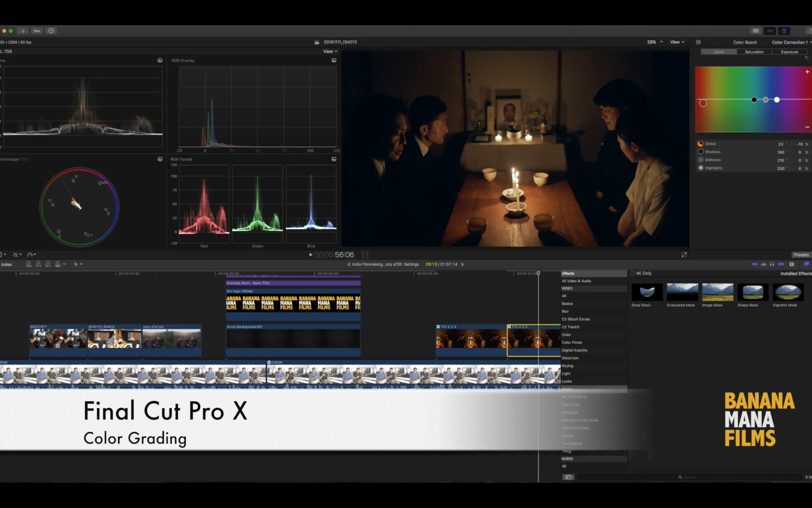Switch to the Color tab
The width and height of the screenshot is (812, 508).
719,52
